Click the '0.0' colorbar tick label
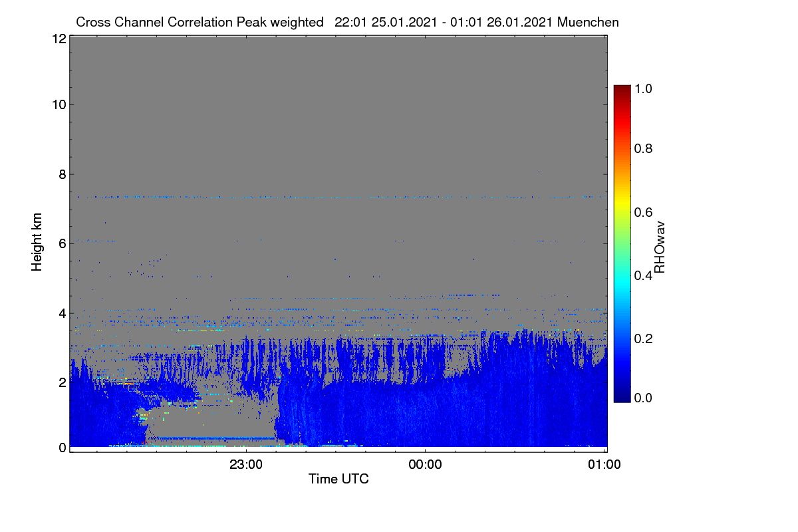 pos(644,398)
